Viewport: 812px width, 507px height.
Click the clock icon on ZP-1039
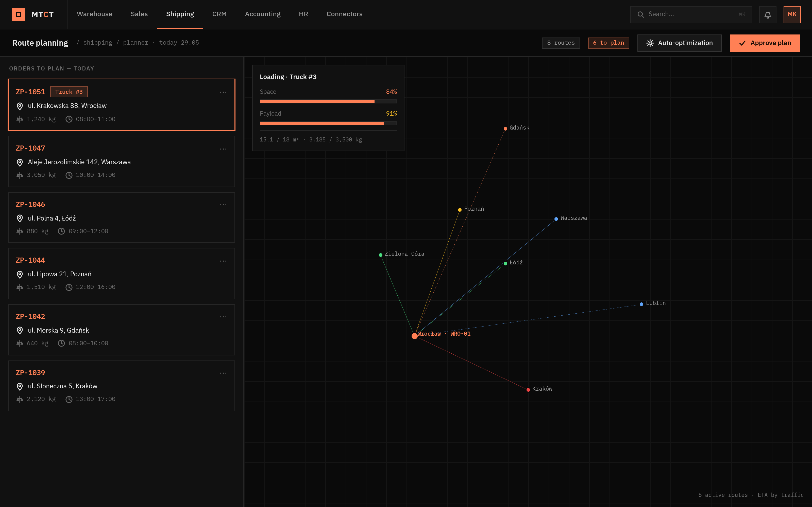click(x=69, y=399)
